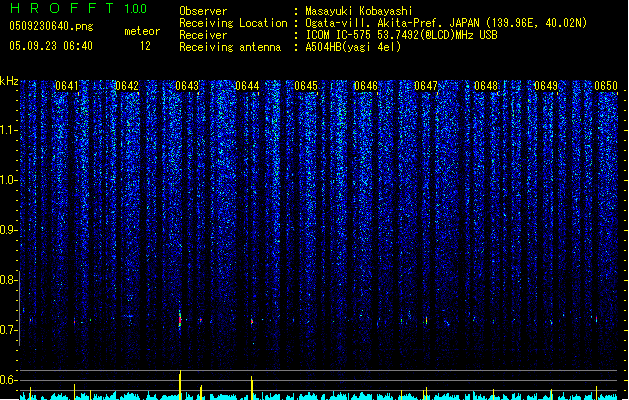Viewport: 629px width, 400px height.
Task: Click the 1.1 kHz axis label
Action: pos(9,130)
